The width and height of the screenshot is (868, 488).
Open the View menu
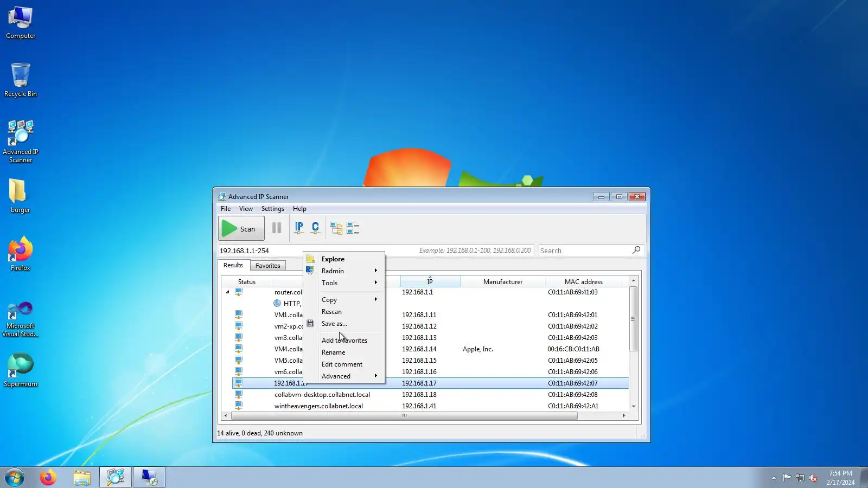[246, 209]
